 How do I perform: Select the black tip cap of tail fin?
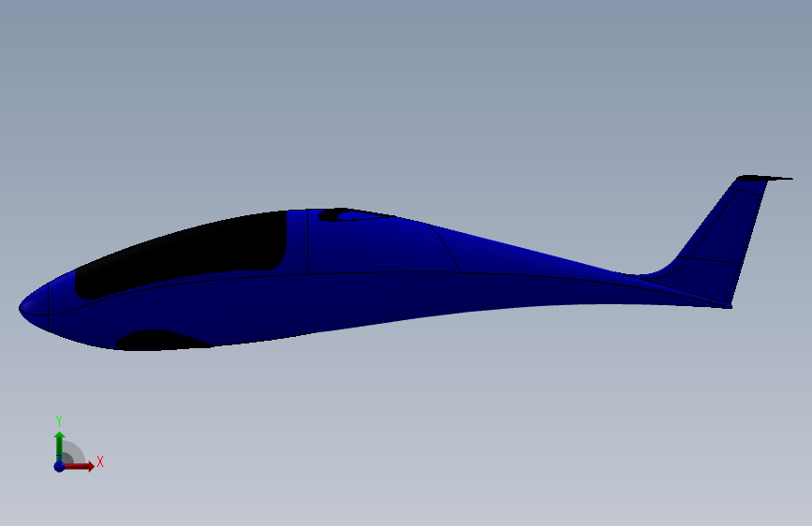point(762,178)
